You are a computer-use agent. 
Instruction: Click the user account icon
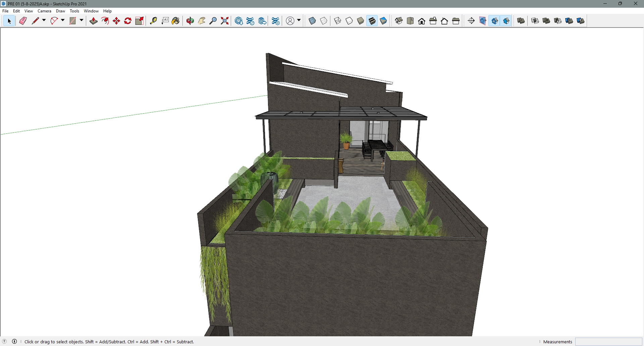tap(290, 21)
